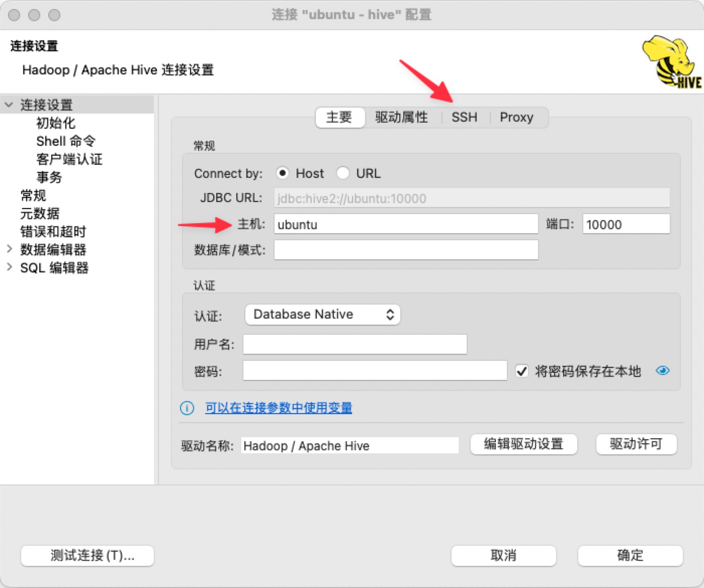704x588 pixels.
Task: Switch to the 驱动属性 tab
Action: [x=402, y=118]
